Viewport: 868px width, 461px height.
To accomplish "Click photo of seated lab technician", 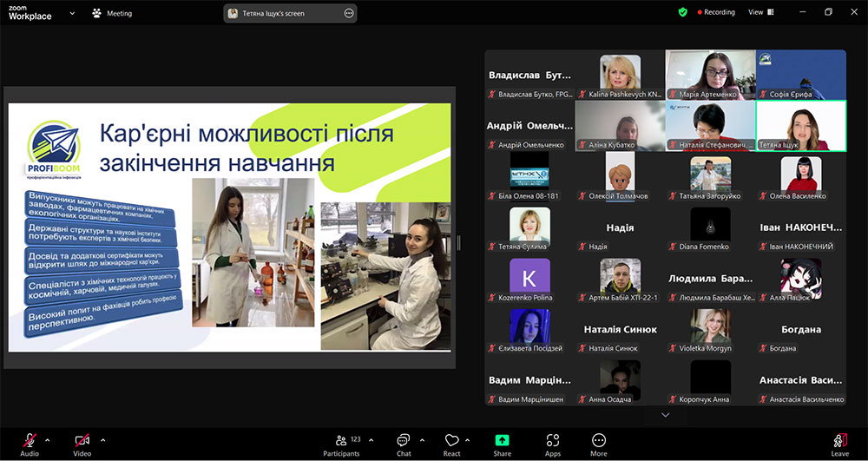I will point(386,275).
